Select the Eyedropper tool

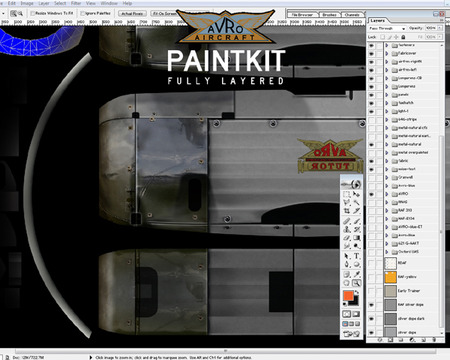357,274
